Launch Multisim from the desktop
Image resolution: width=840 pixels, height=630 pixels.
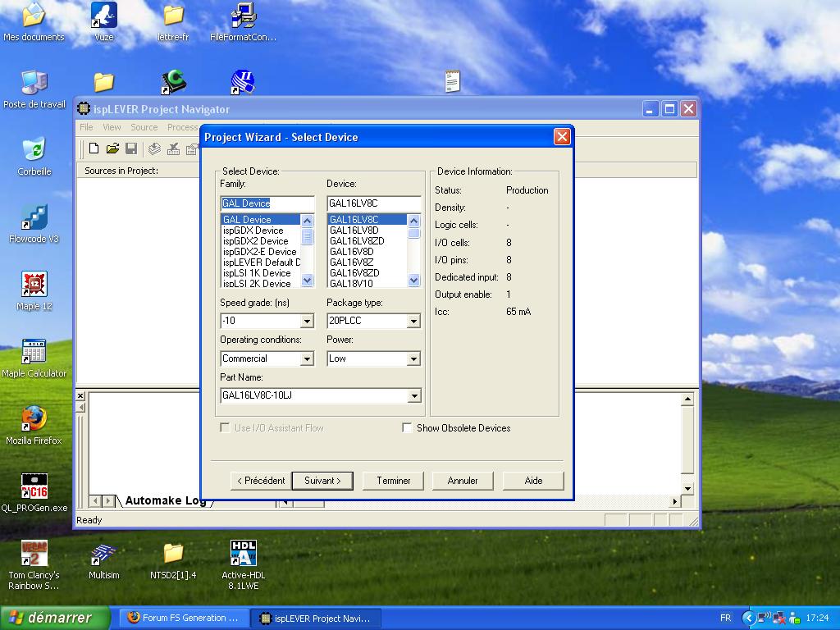click(x=103, y=555)
